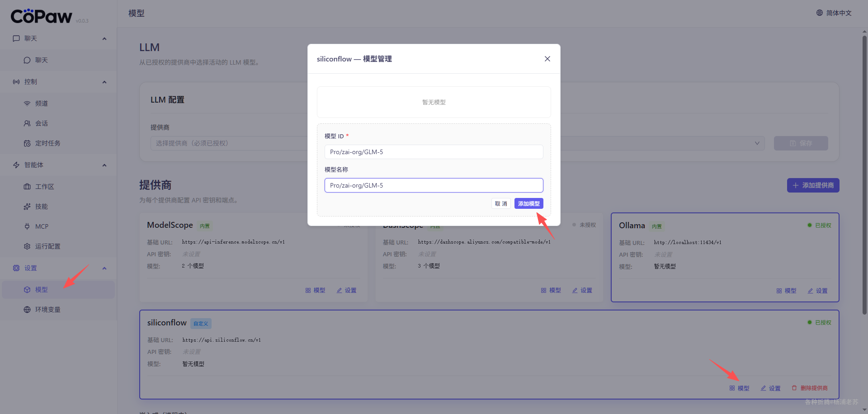Focus the 模型名称 input field
The width and height of the screenshot is (868, 414).
coord(434,185)
